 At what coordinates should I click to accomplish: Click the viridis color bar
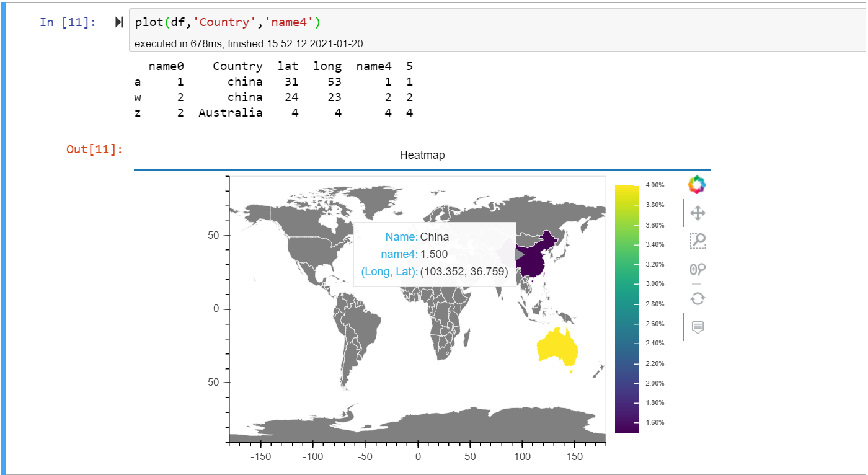626,309
